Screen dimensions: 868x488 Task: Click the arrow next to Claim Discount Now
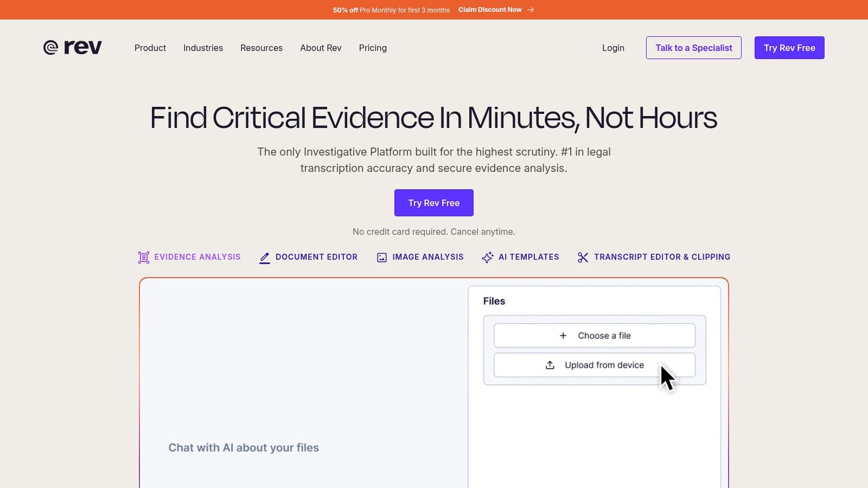531,10
